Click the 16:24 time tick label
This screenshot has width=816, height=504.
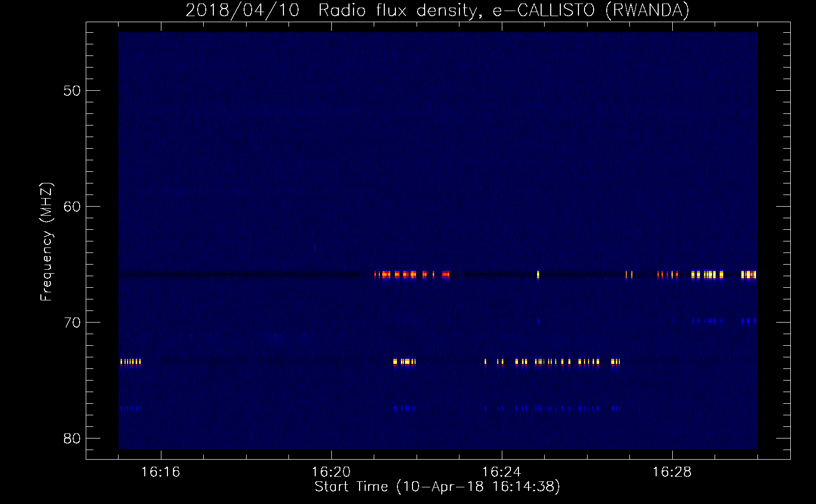coord(501,472)
